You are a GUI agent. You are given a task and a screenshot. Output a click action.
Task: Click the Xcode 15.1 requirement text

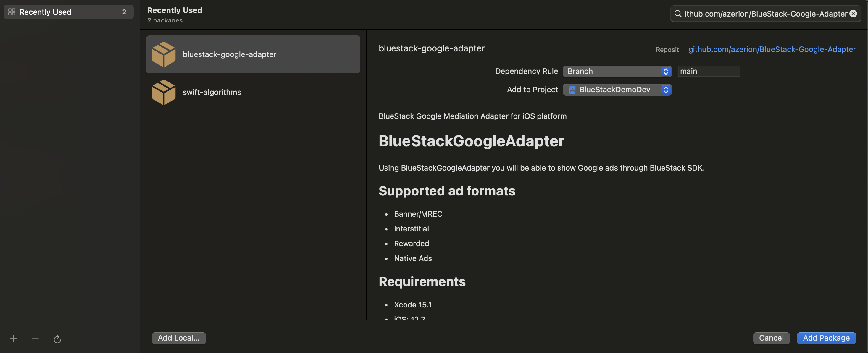point(413,305)
